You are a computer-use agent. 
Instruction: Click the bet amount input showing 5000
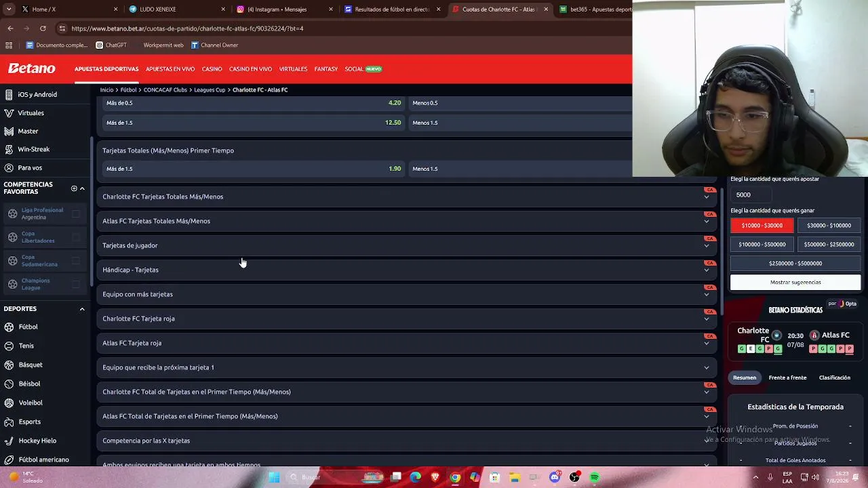(751, 195)
